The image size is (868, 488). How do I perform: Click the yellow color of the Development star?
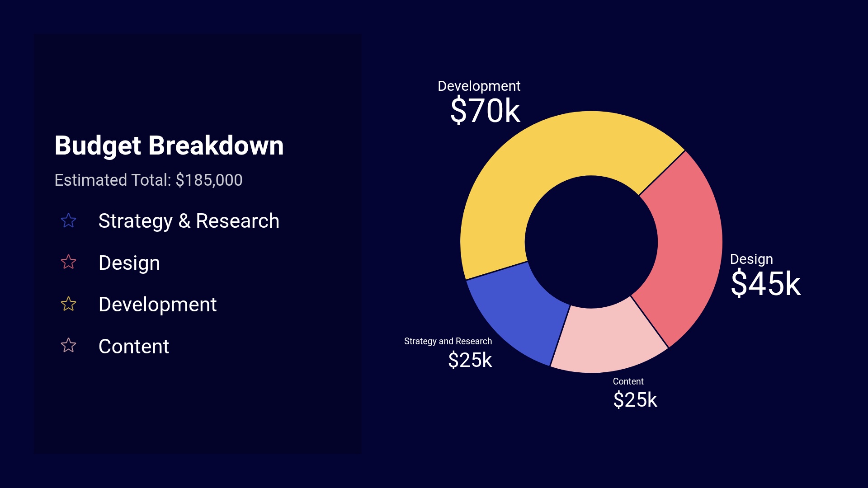coord(69,305)
